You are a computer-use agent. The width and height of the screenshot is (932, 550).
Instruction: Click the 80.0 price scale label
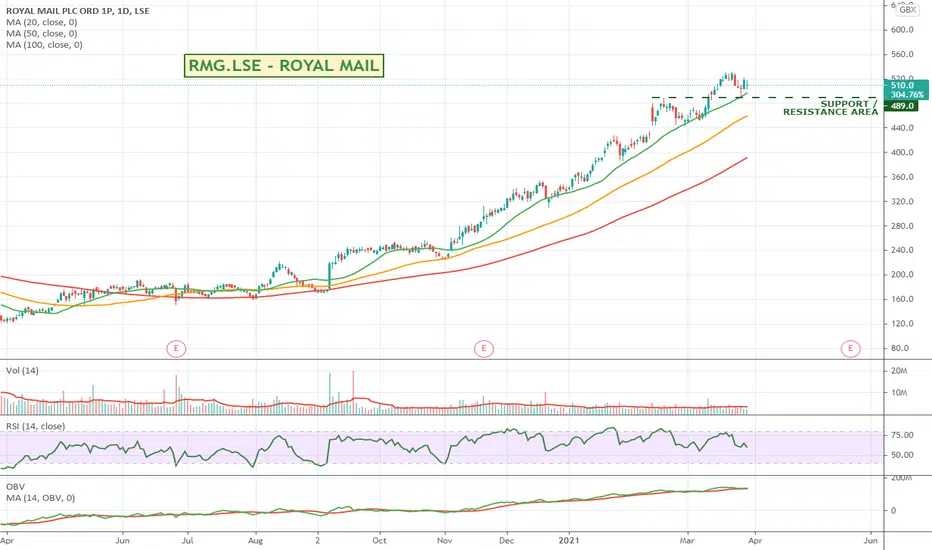point(902,348)
